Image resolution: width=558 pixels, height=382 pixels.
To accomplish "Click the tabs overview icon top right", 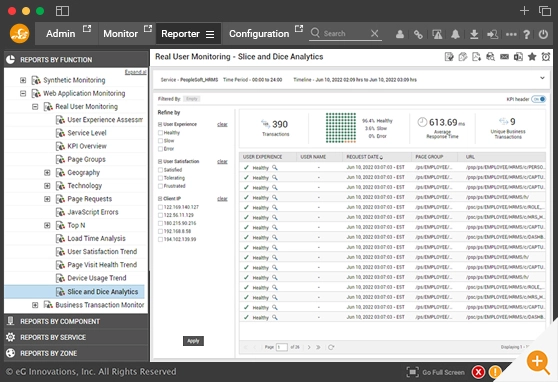I will click(545, 11).
